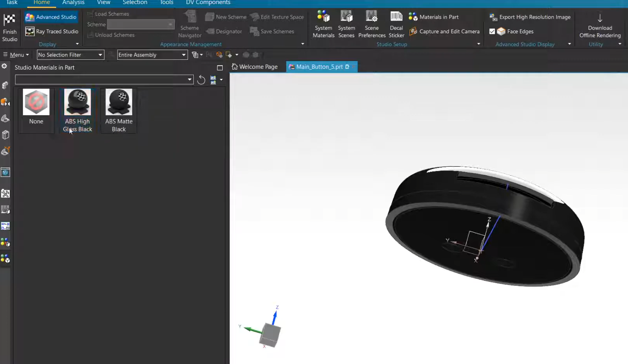Select ABS High Gloss Black material
Image resolution: width=628 pixels, height=364 pixels.
77,110
